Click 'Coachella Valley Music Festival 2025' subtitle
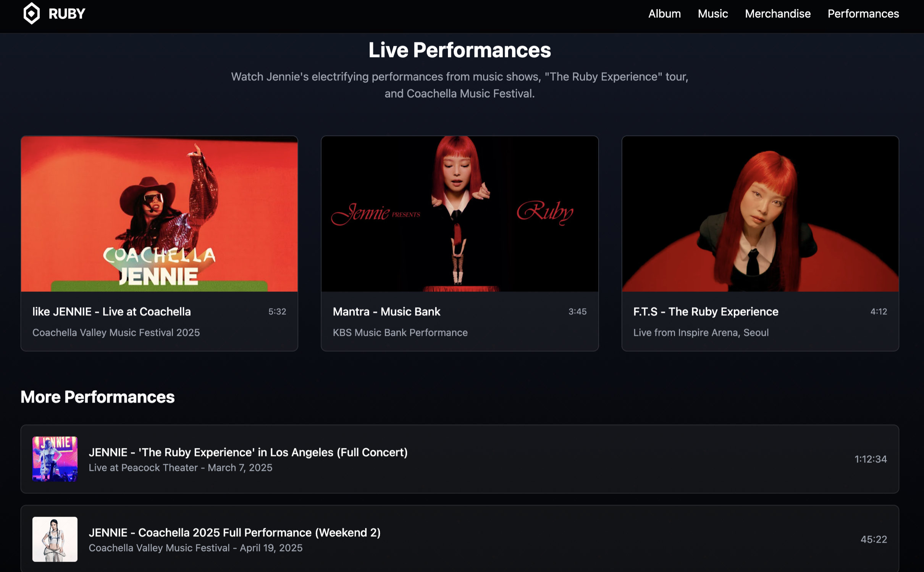 click(x=116, y=333)
